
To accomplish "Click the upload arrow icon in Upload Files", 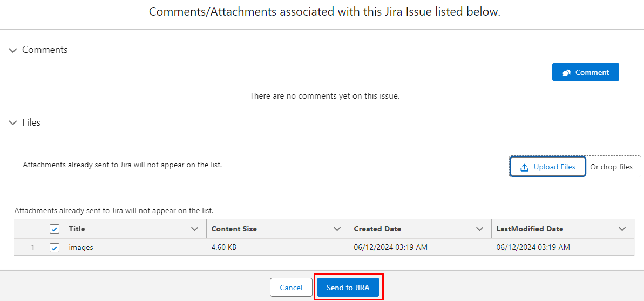I will point(524,167).
